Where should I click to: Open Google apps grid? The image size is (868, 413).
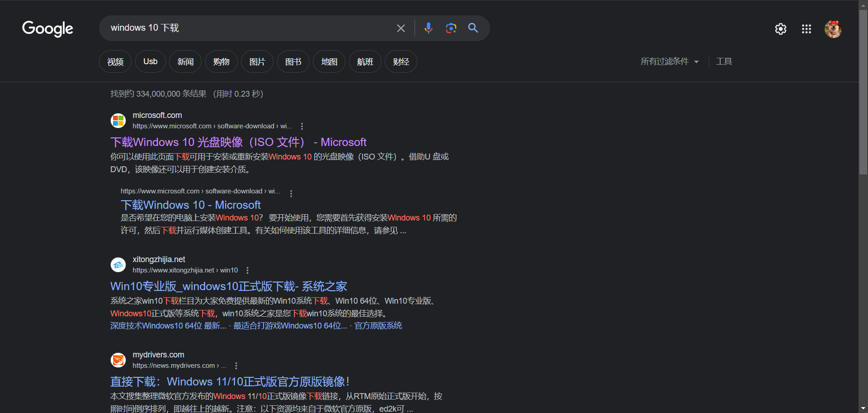806,29
